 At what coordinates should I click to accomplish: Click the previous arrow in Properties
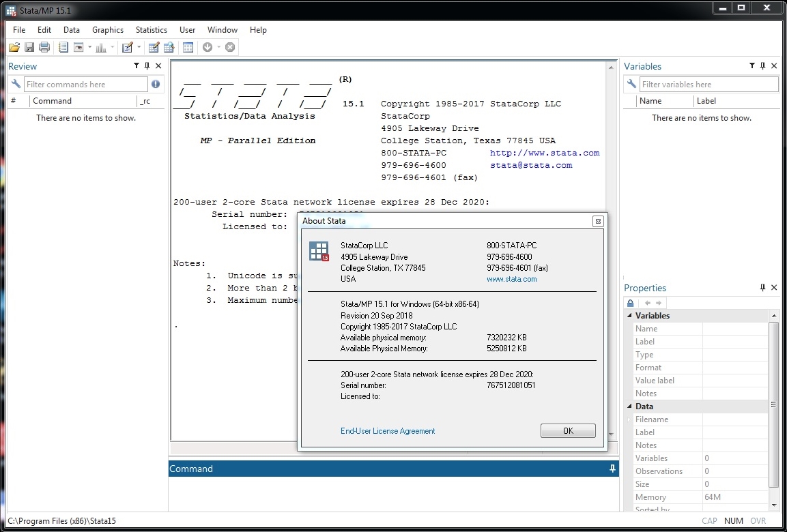tap(648, 303)
